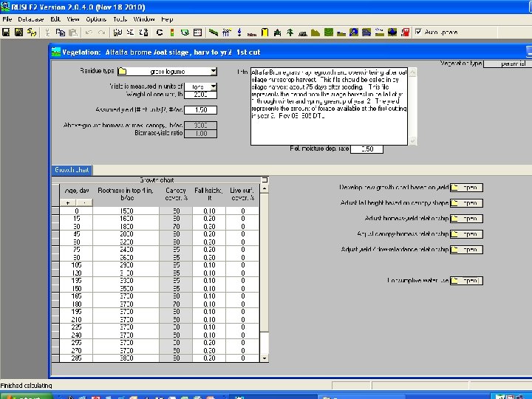Screen dimensions: 532x399
Task: Click the blue striped layers icon
Action: (x=366, y=33)
